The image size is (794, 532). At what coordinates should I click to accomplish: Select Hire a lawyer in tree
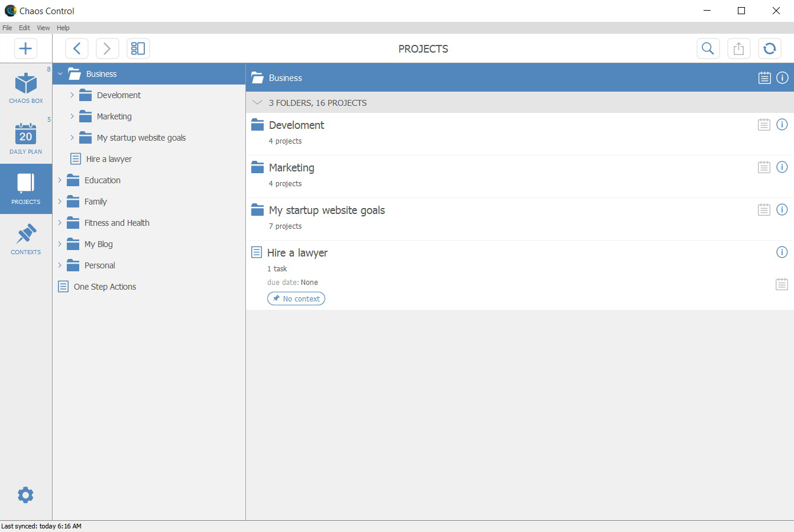149,159
